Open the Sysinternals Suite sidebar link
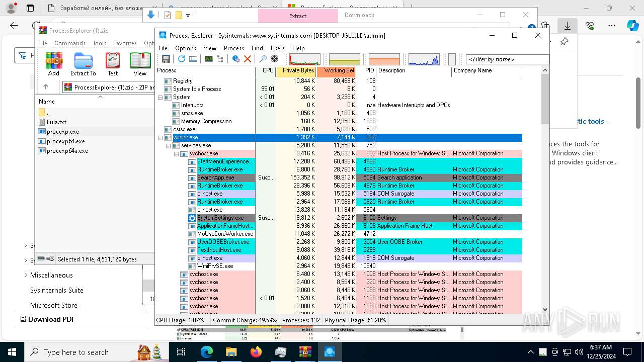Image resolution: width=644 pixels, height=362 pixels. (x=57, y=290)
